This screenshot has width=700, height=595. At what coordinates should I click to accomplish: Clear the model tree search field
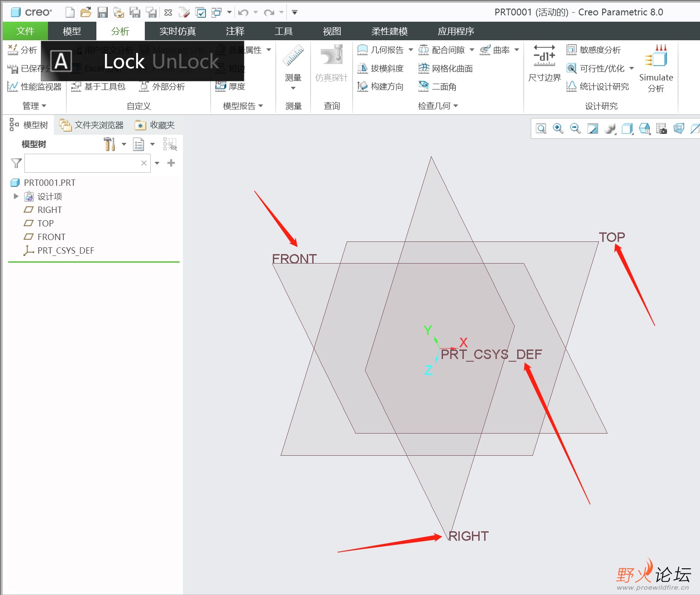click(144, 163)
